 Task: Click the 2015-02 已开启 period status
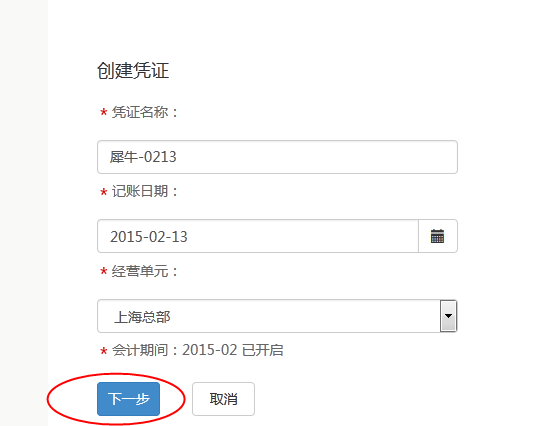click(x=233, y=350)
